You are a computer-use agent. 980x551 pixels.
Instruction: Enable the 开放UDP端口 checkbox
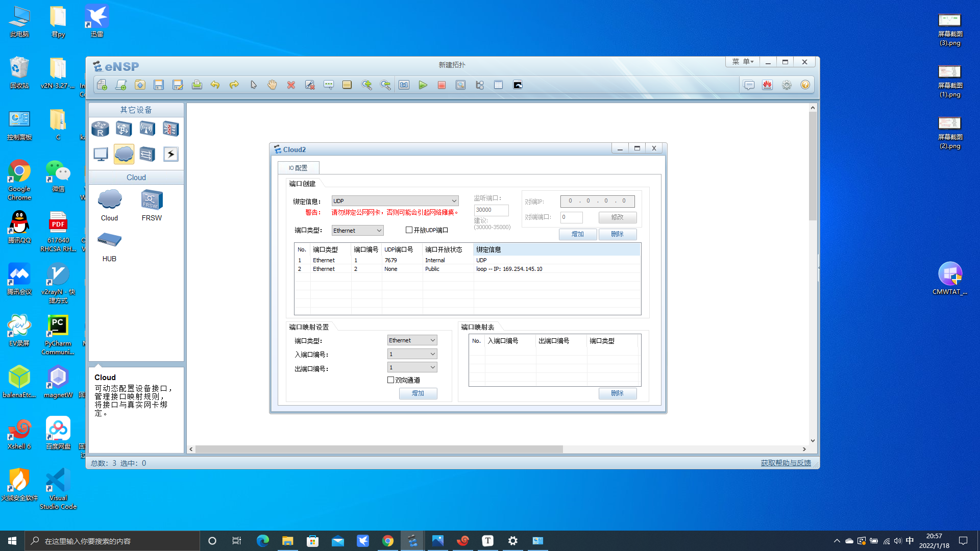[409, 230]
